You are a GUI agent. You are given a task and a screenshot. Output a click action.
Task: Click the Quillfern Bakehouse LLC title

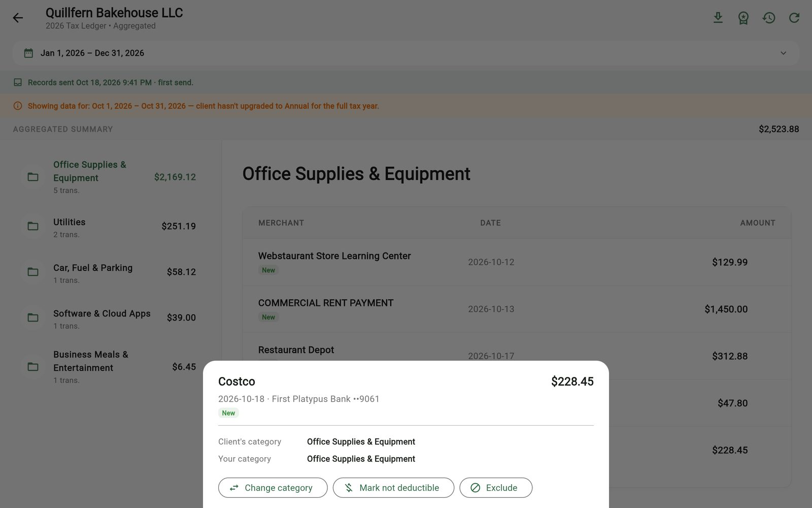pyautogui.click(x=114, y=13)
